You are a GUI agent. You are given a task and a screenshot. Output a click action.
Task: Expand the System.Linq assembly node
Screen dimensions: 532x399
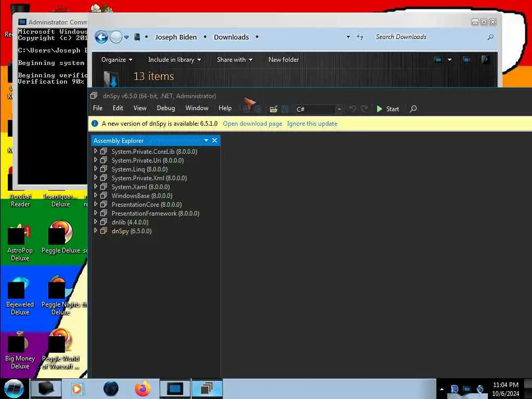[x=96, y=169]
